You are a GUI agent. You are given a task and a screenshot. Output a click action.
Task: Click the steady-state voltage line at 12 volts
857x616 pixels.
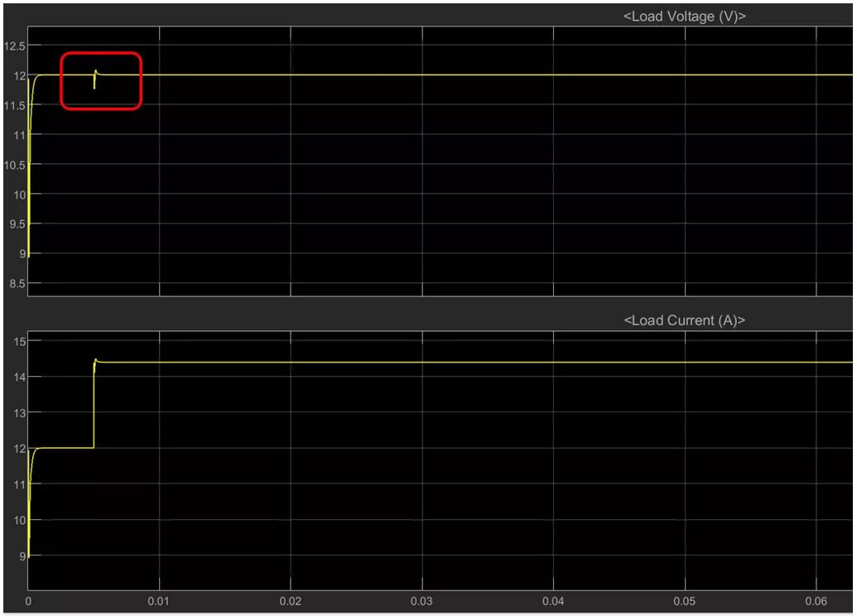(497, 74)
